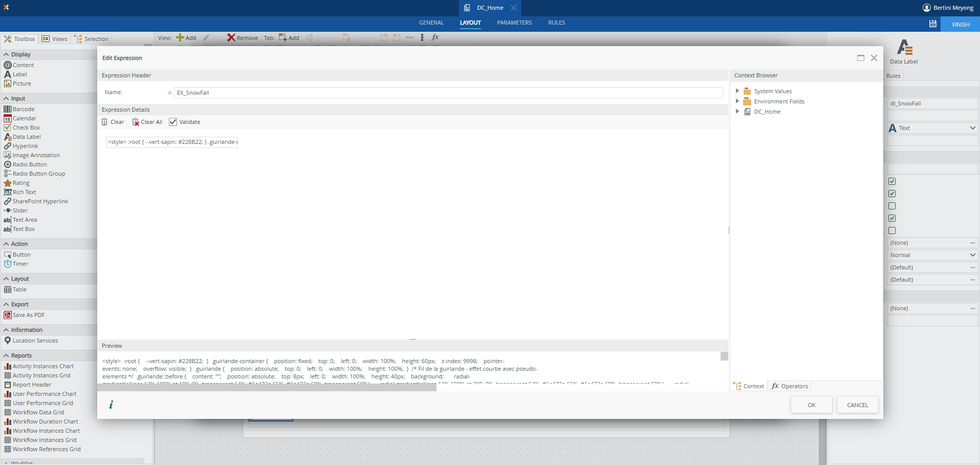Pick the Save As PDF control under Export
Screen dimensions: 980x465
28,315
